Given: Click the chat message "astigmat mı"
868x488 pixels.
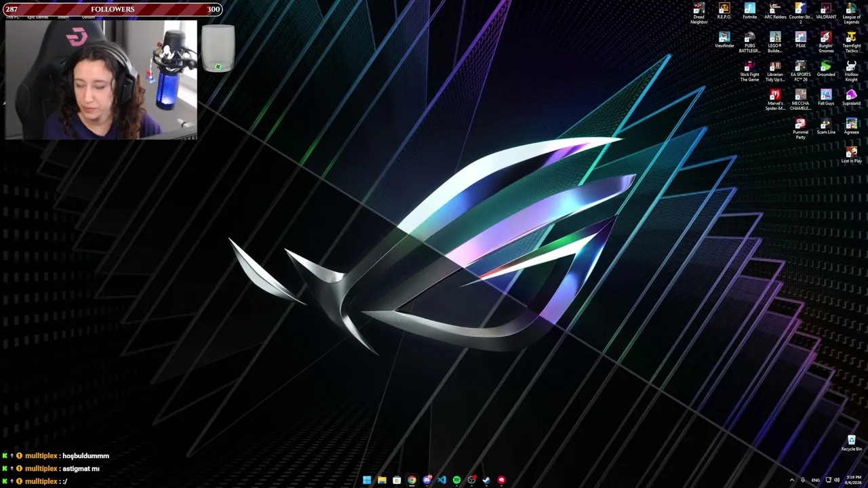Looking at the screenshot, I should coord(81,469).
